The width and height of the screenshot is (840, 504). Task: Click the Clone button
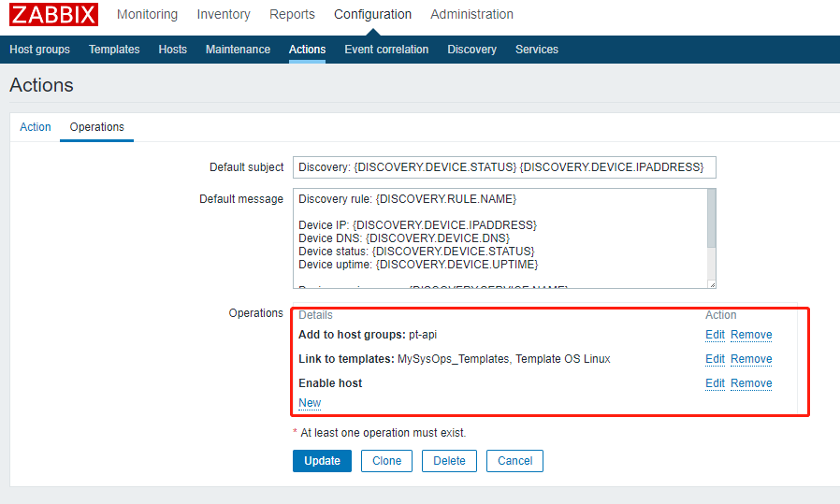386,461
